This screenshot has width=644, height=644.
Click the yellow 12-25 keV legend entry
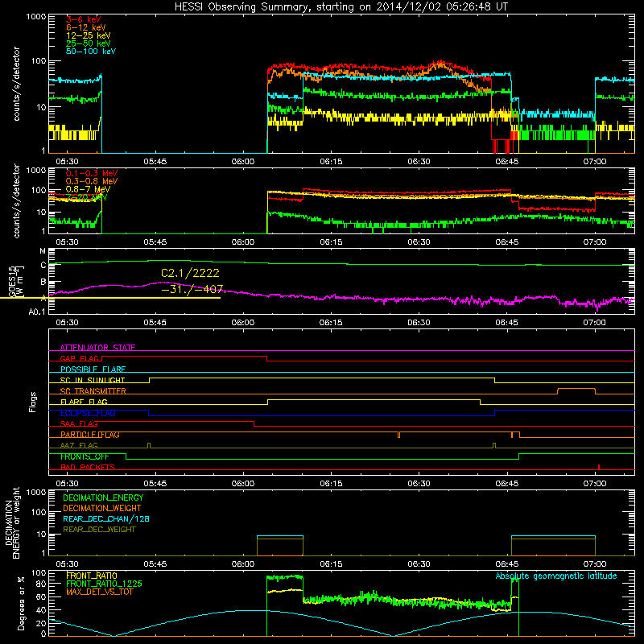(89, 35)
